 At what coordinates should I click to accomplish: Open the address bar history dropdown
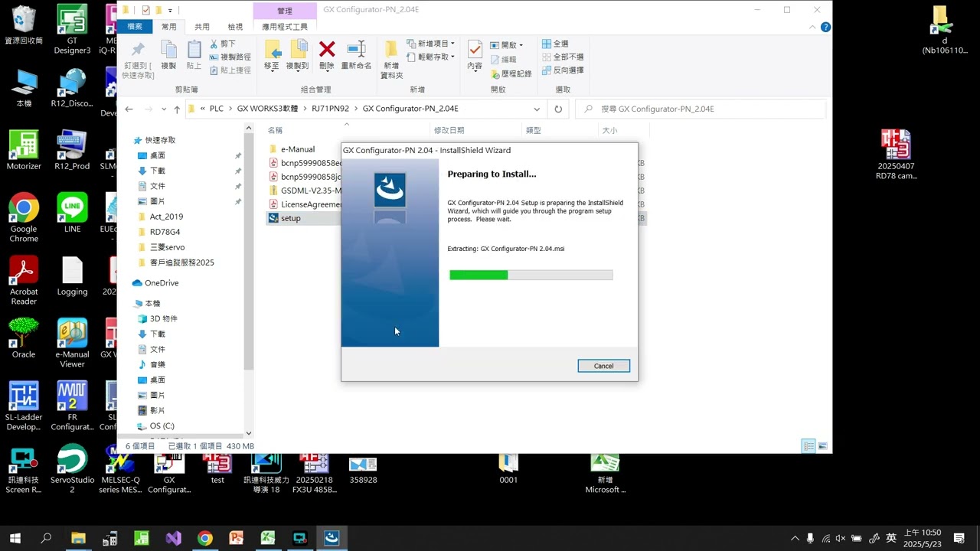tap(537, 109)
